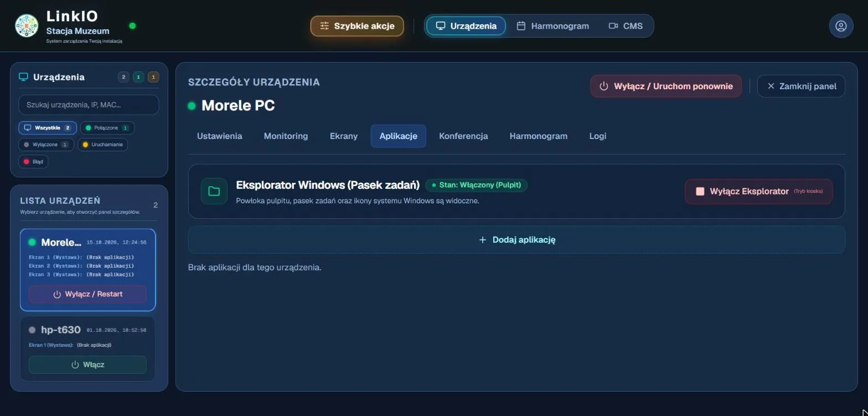
Task: Open the Monitoring device tab
Action: (x=286, y=136)
